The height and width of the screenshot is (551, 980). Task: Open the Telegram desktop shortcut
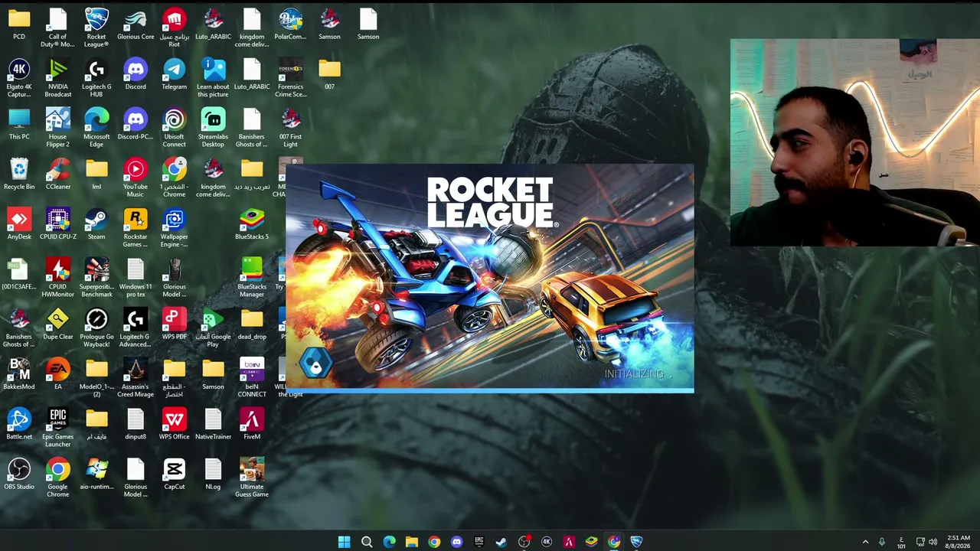[174, 74]
